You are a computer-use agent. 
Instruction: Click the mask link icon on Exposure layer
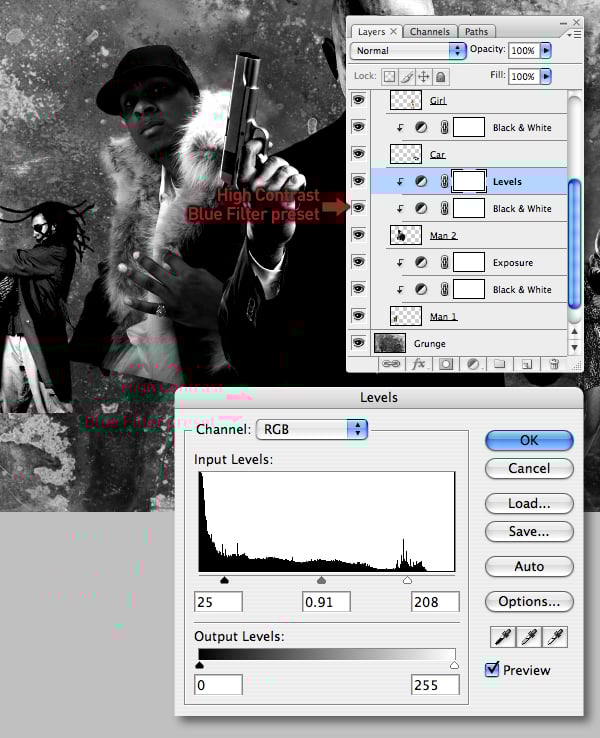click(x=444, y=262)
